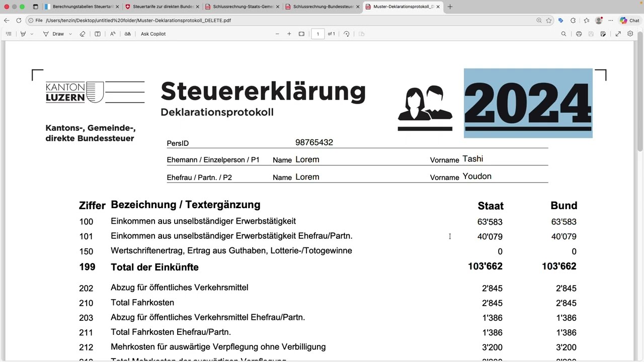Select the Eraser tool
Image resolution: width=644 pixels, height=362 pixels.
coord(83,34)
